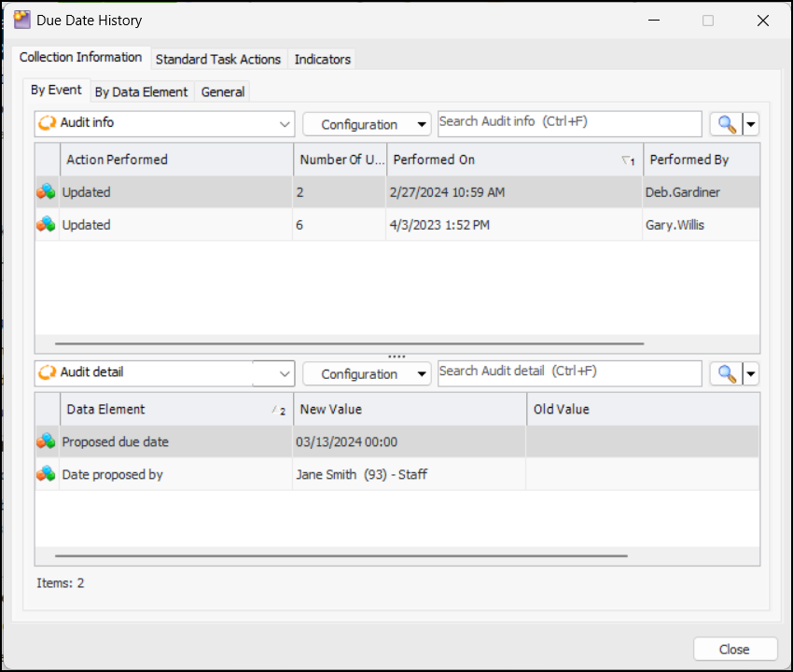Focus the Search Audit detail field
This screenshot has height=672, width=793.
[x=569, y=373]
